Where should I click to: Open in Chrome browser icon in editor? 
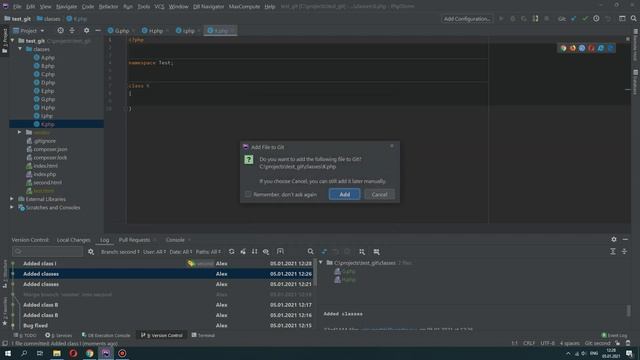pyautogui.click(x=563, y=48)
